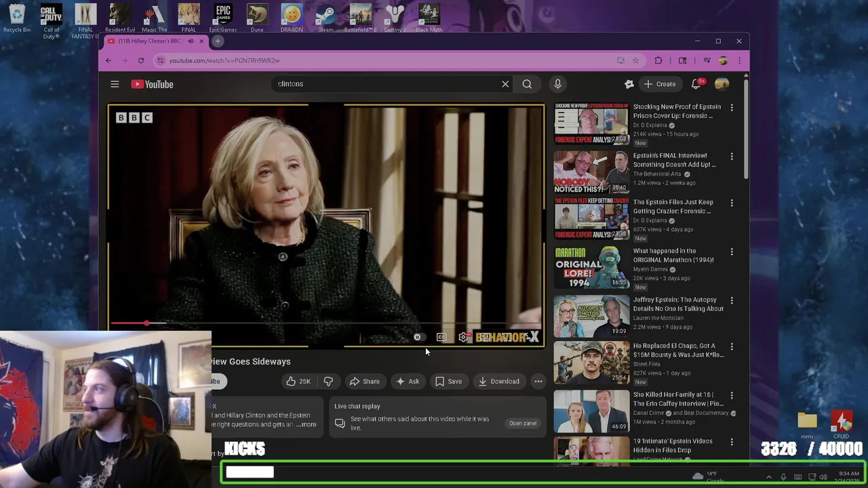This screenshot has height=488, width=868.
Task: Open the Epic Games desktop shortcut
Action: click(x=223, y=18)
